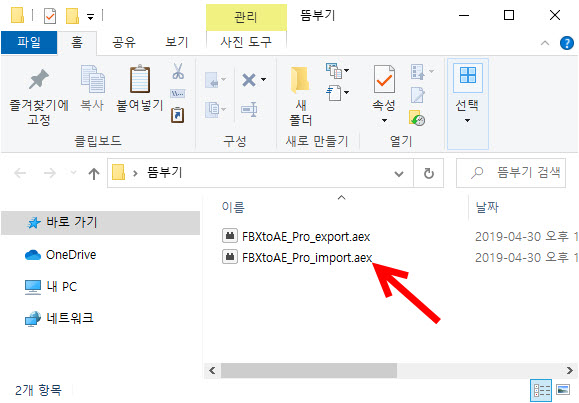
Task: Click Pin to Quick access (즐겨찾기에 고정)
Action: coord(39,97)
